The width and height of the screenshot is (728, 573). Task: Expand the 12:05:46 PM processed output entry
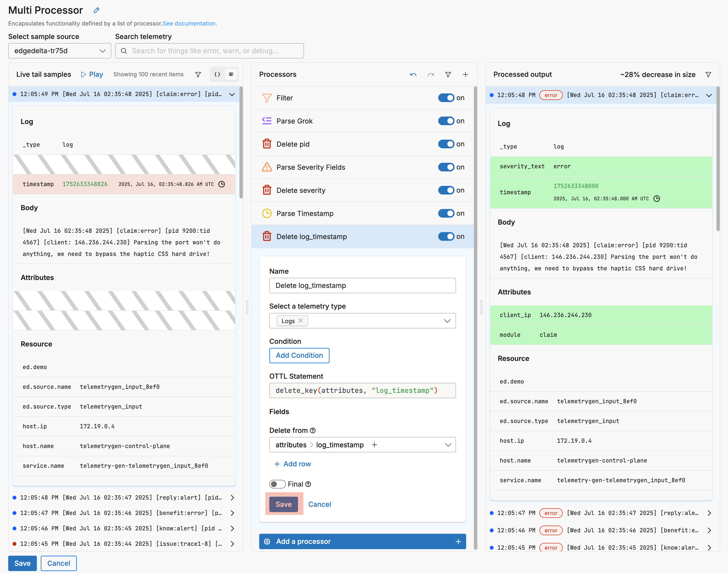click(709, 530)
